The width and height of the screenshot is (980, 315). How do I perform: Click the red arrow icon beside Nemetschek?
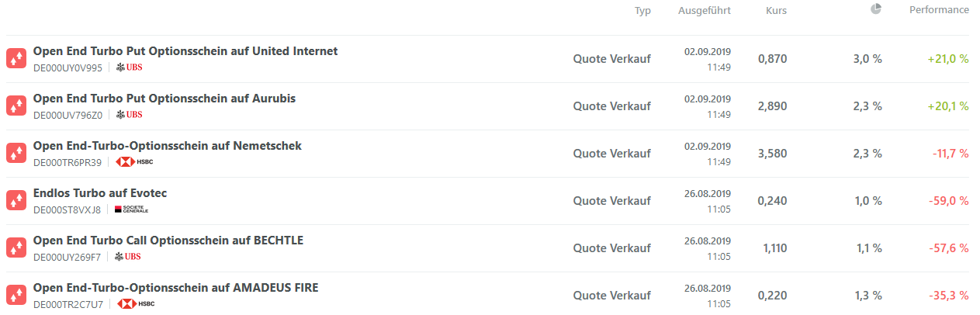tap(16, 154)
